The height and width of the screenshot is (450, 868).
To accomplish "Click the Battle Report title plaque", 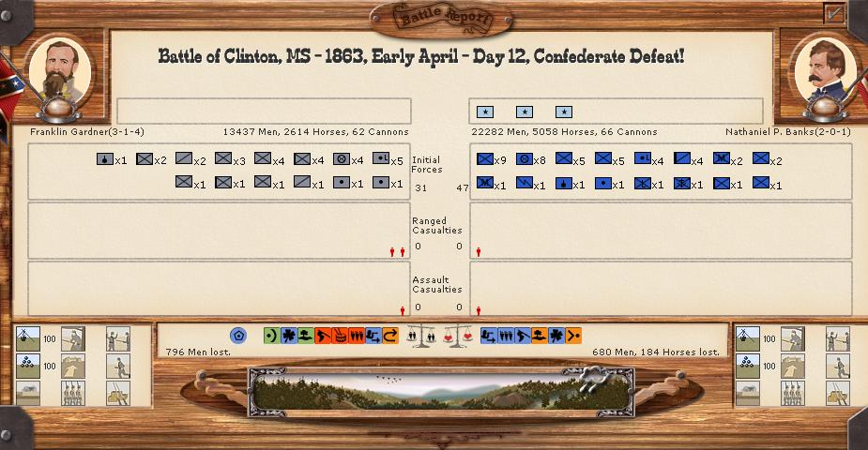I will 440,18.
